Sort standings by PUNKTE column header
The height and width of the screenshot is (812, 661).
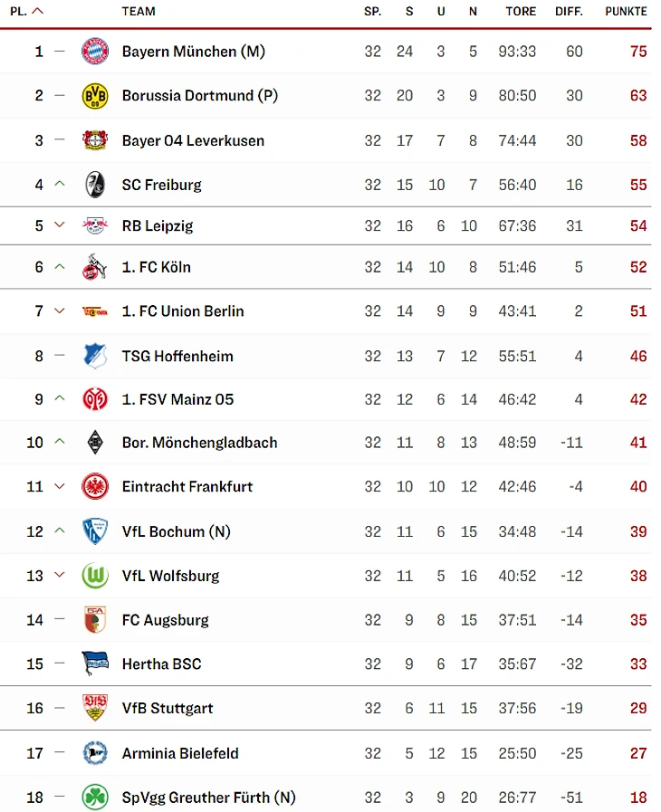tap(626, 12)
